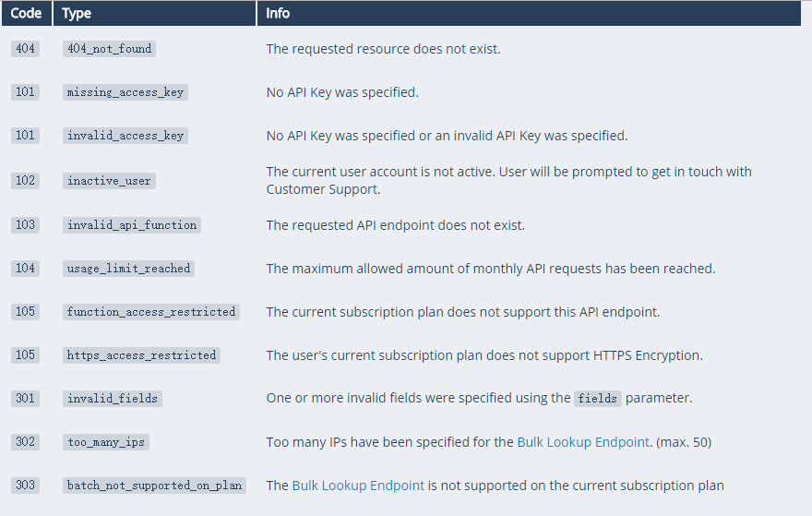
Task: Select the missing_access_key type tag
Action: [125, 92]
